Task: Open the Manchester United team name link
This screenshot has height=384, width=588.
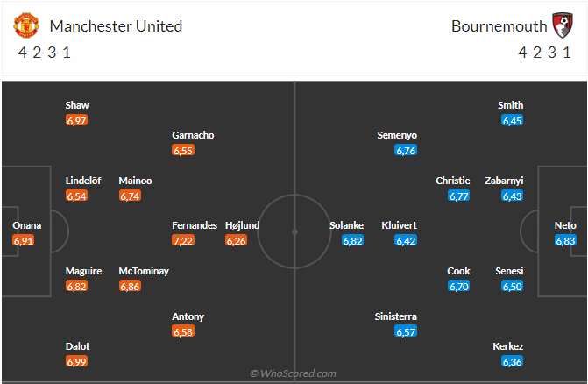Action: click(x=116, y=26)
